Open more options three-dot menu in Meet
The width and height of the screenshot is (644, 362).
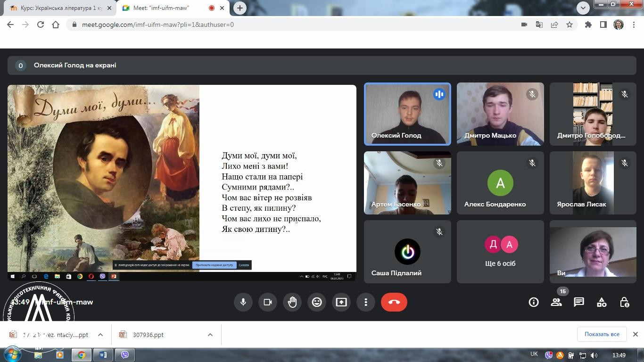coord(366,302)
